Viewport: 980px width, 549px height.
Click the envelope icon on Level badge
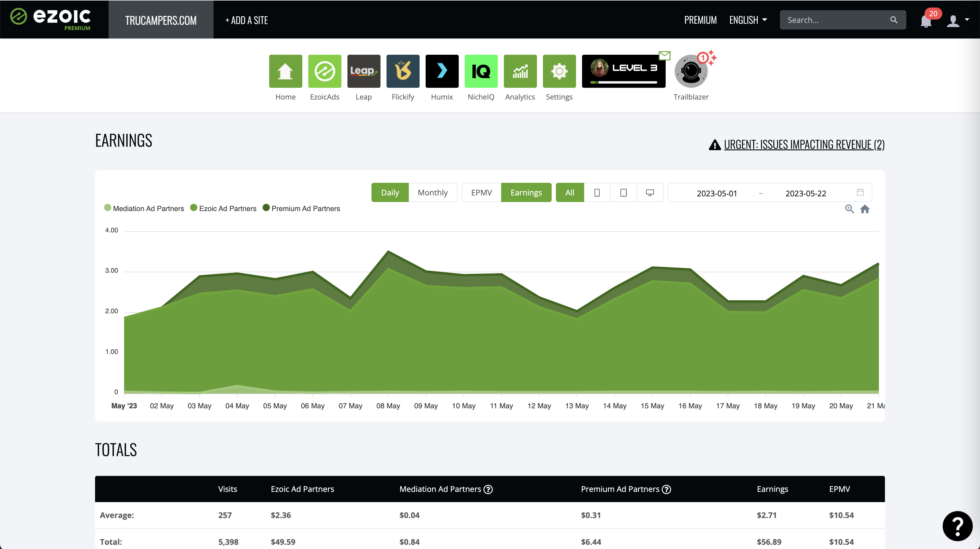(x=665, y=56)
